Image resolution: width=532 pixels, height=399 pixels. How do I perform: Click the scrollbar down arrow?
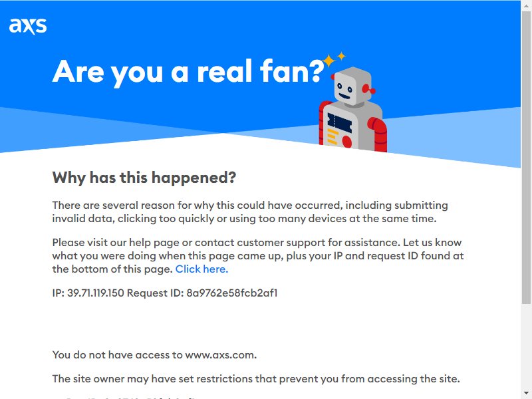[526, 395]
